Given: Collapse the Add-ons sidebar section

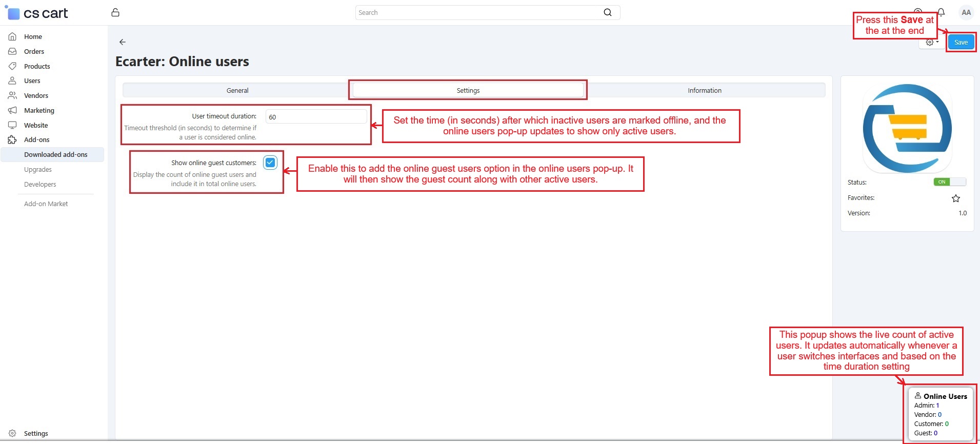Looking at the screenshot, I should click(x=37, y=139).
